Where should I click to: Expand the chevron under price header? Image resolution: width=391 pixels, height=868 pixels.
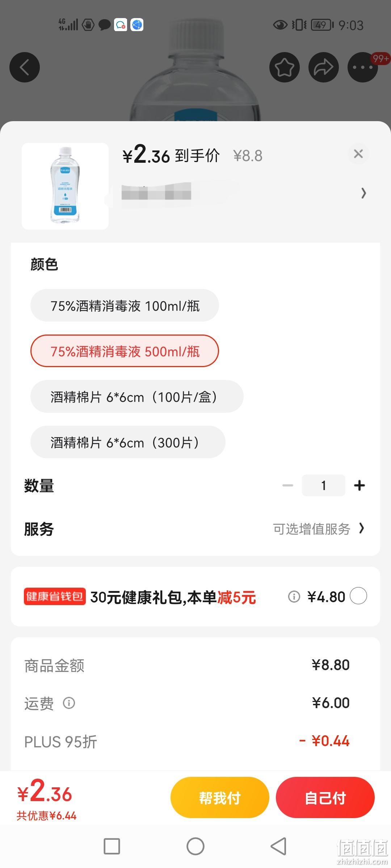(363, 193)
